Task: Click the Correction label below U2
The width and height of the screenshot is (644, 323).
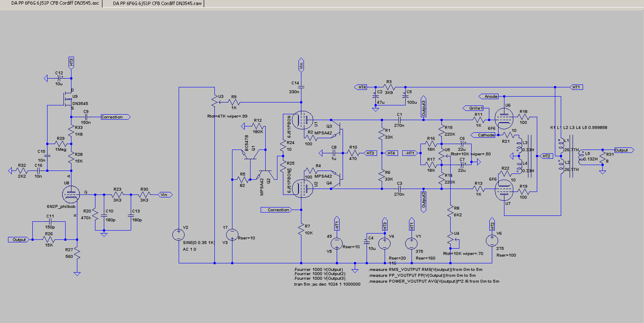Action: click(x=275, y=210)
